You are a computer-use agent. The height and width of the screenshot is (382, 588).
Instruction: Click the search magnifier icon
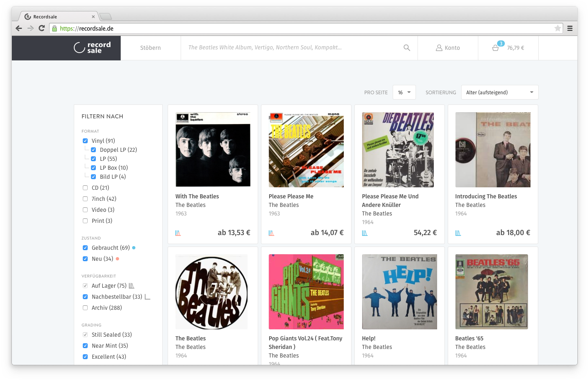pos(407,48)
